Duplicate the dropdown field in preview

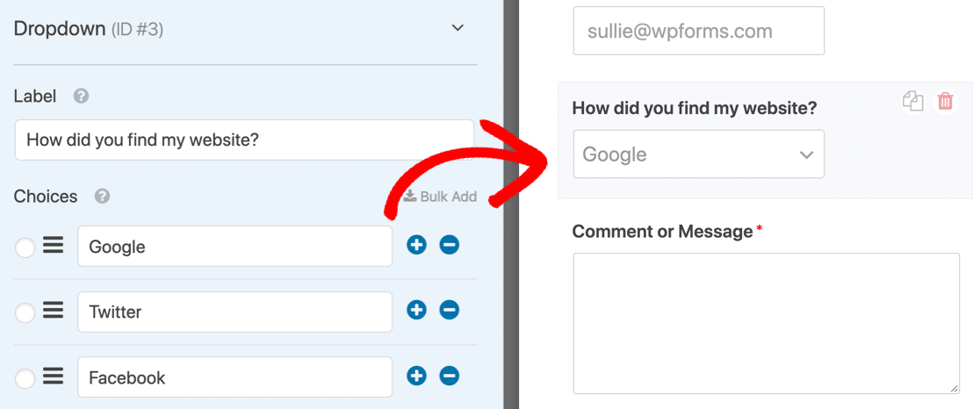(913, 101)
